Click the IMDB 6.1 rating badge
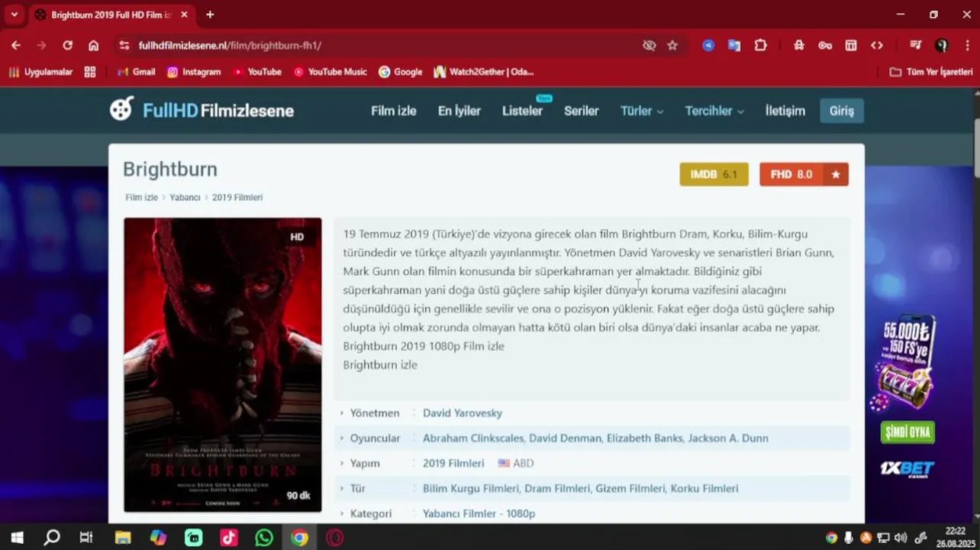The image size is (980, 550). (714, 174)
